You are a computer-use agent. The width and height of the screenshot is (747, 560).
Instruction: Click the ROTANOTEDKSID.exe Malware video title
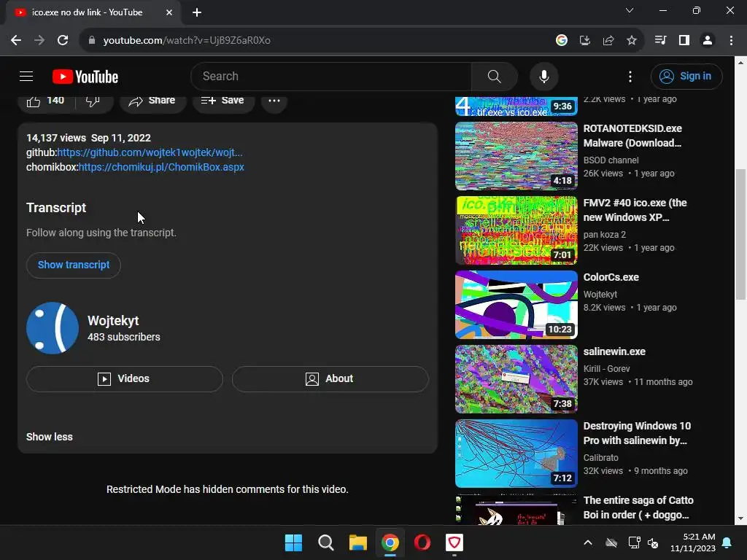632,136
